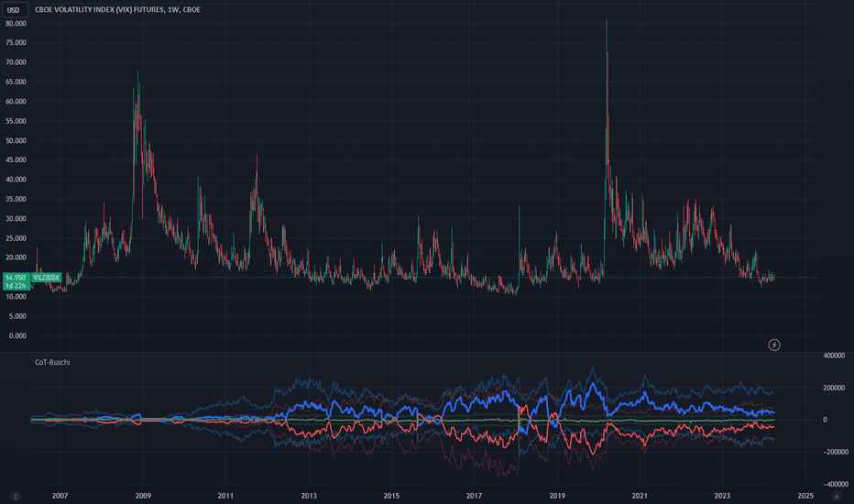Click the 400000 indicator scale label

[834, 356]
